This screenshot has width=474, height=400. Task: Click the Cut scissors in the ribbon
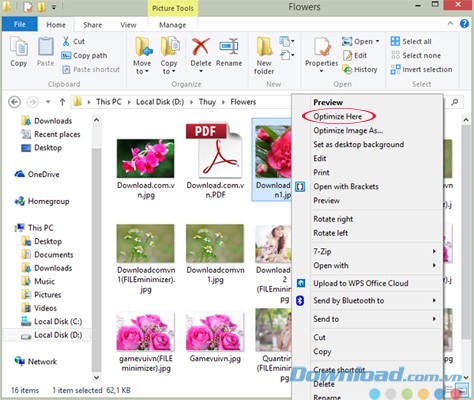(x=66, y=41)
